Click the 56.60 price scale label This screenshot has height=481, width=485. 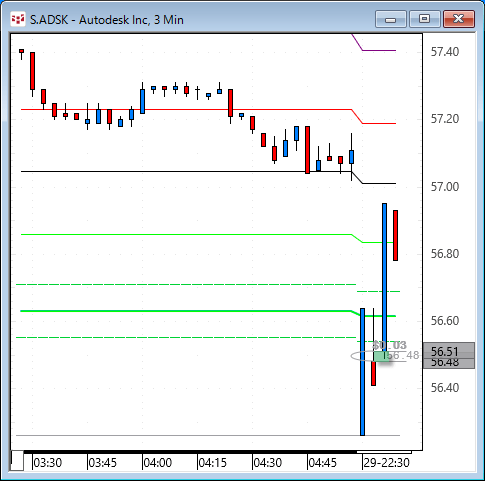pos(445,321)
